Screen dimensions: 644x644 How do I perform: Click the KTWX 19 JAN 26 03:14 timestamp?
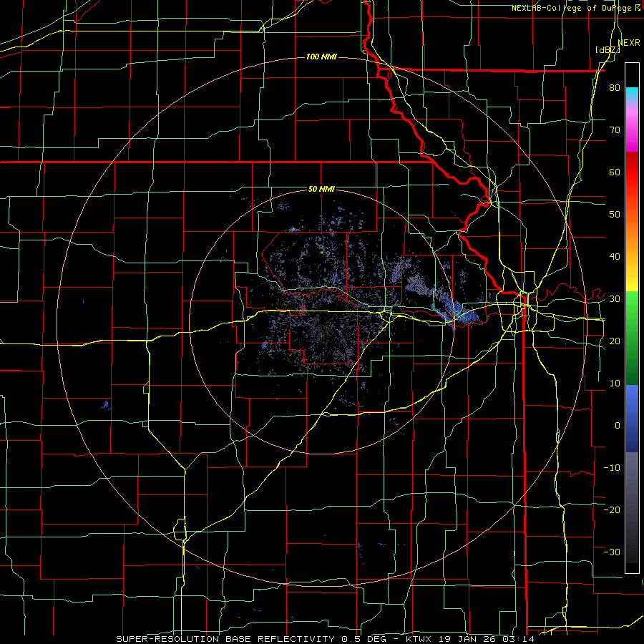point(470,639)
